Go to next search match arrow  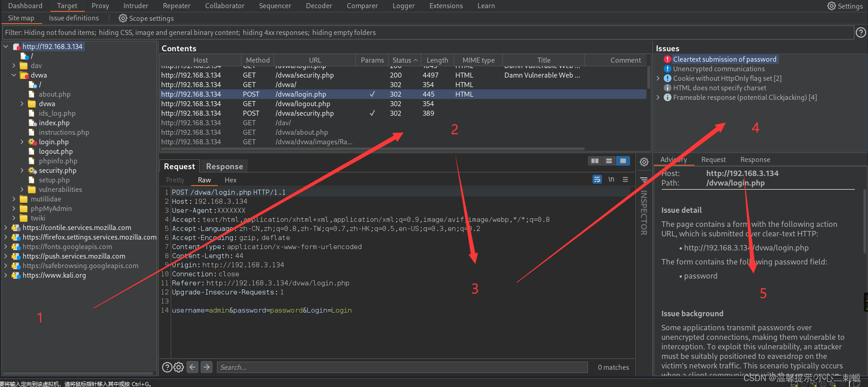coord(207,367)
